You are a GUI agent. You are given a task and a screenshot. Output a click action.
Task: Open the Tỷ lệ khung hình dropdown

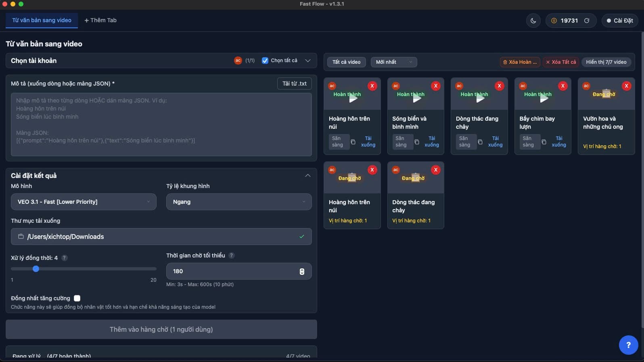click(238, 202)
